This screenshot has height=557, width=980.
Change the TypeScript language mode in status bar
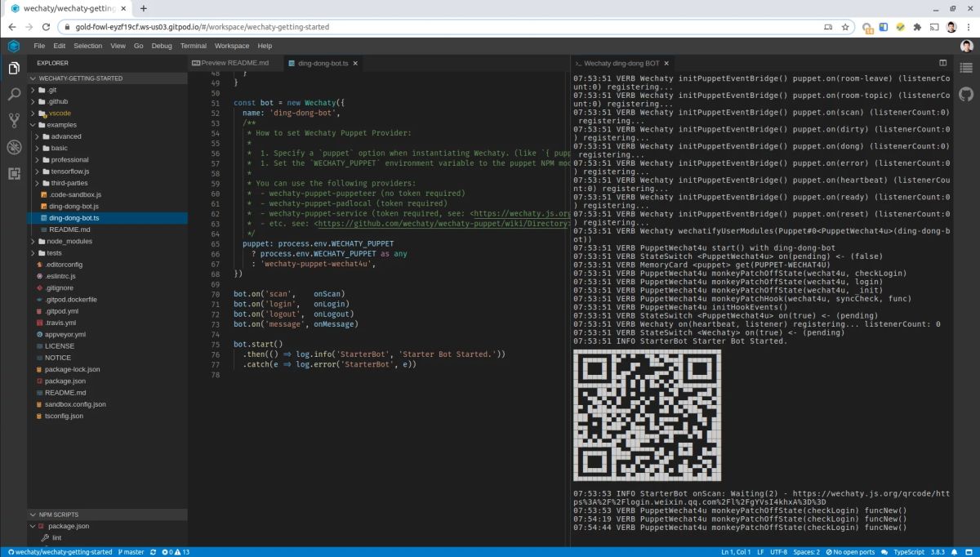click(x=909, y=552)
